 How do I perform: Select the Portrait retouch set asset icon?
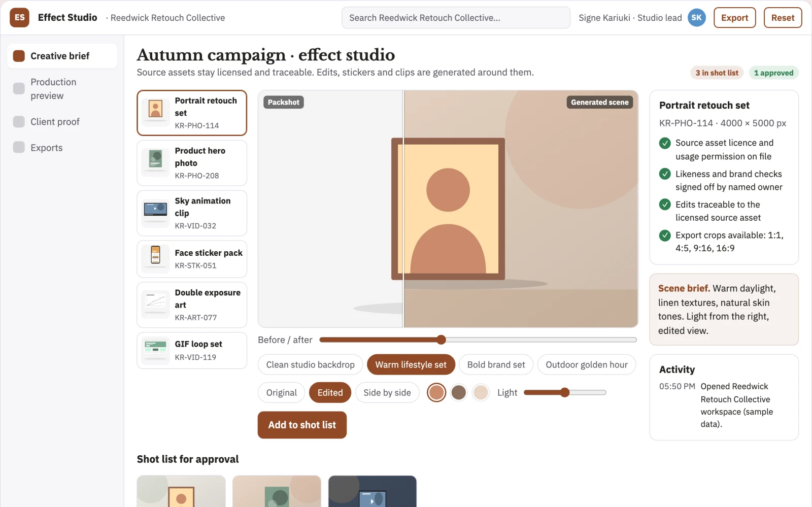[155, 113]
